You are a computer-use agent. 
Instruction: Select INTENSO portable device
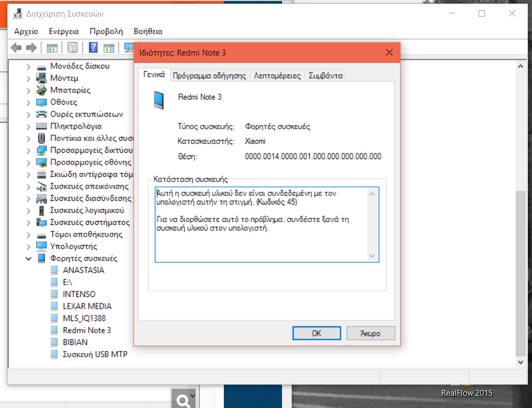[79, 294]
